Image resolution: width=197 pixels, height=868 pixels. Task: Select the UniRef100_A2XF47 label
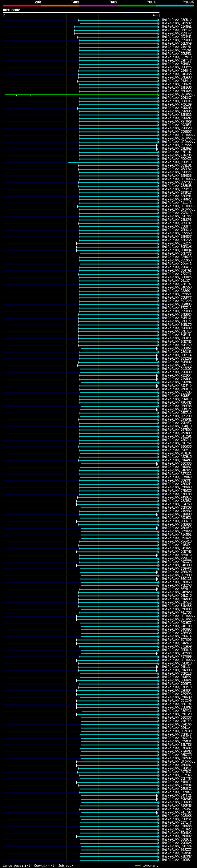click(176, 33)
